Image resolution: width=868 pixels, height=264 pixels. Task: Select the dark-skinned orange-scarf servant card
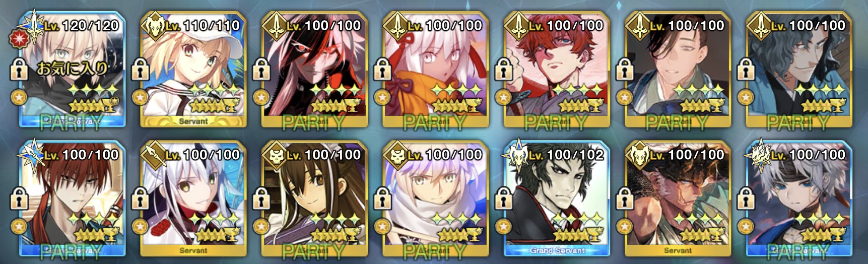point(436,70)
